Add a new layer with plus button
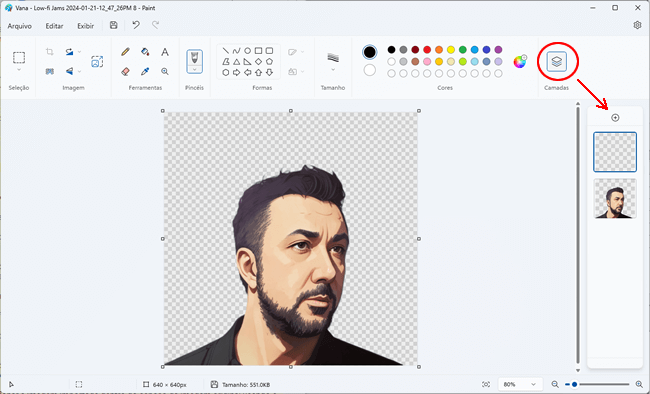This screenshot has width=650, height=394. [x=615, y=118]
